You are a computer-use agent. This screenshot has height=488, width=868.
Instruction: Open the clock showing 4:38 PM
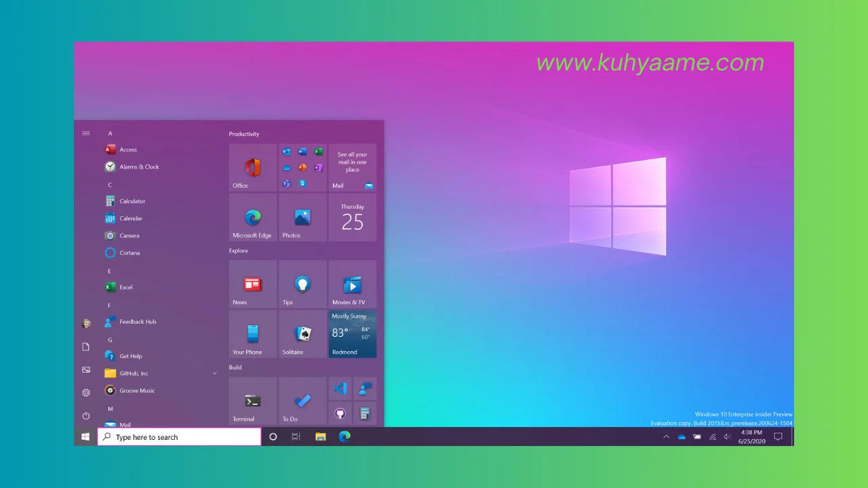(x=751, y=436)
